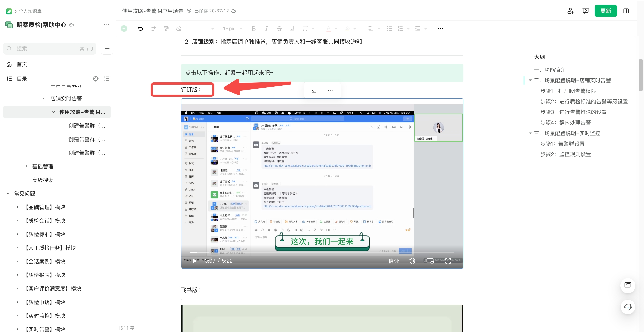Click the font color A icon
Viewport: 644px width, 332px height.
pyautogui.click(x=329, y=29)
